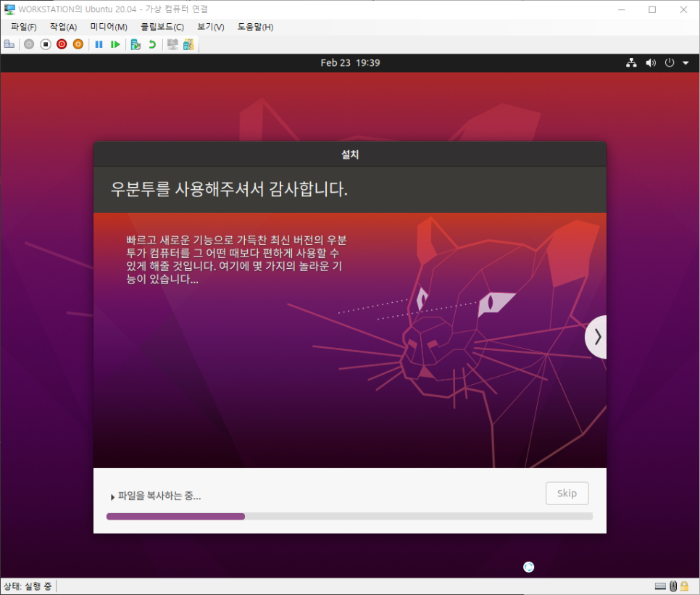Open the 도움말(H) menu
This screenshot has height=595, width=700.
pyautogui.click(x=255, y=28)
